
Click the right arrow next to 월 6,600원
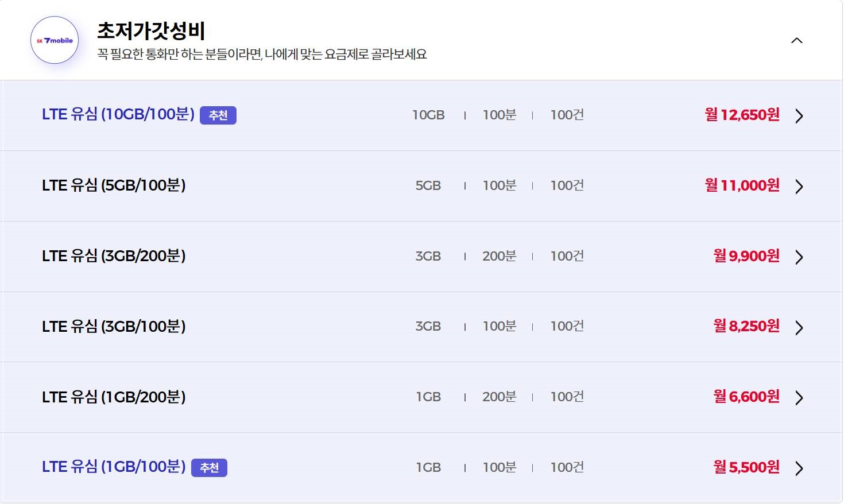click(x=799, y=397)
